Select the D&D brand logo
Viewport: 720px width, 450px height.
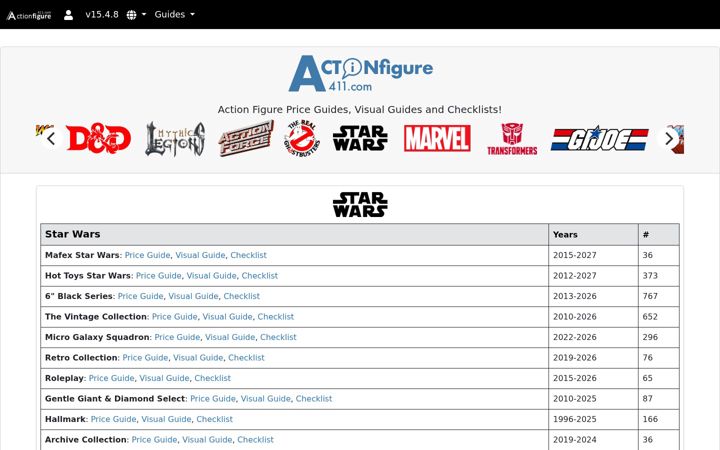[x=99, y=139]
